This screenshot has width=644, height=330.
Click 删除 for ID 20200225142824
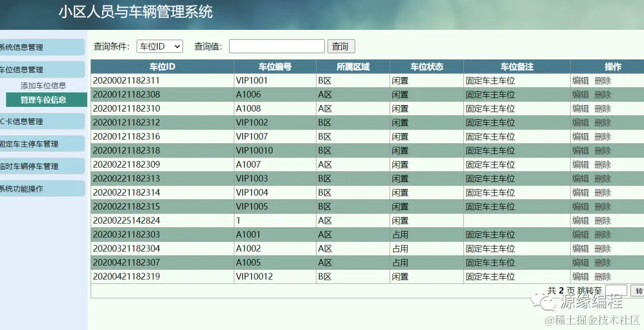coord(602,220)
